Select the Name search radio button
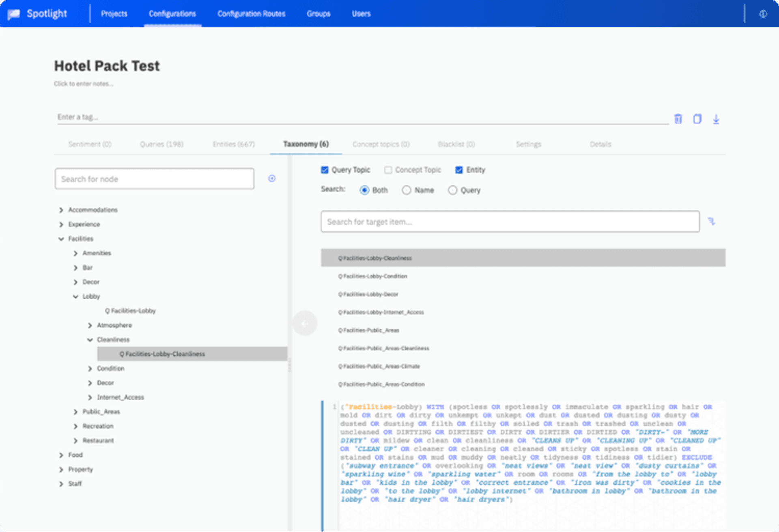 (406, 190)
